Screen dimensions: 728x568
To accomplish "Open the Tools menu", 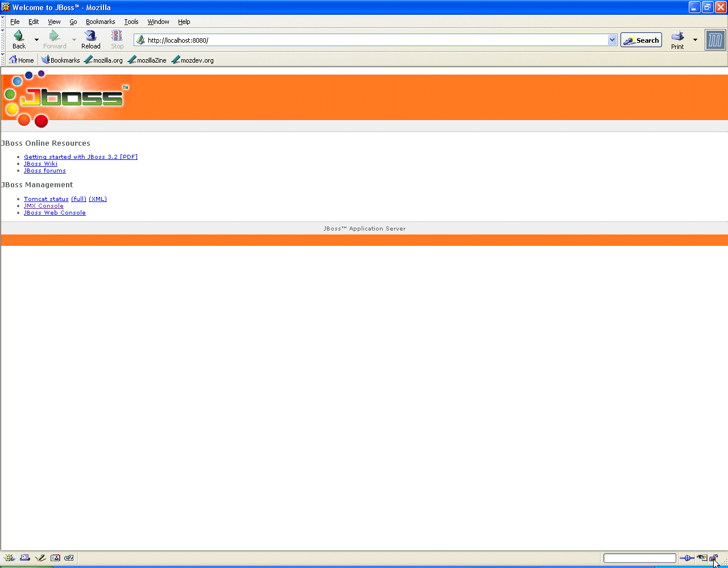I will [131, 22].
